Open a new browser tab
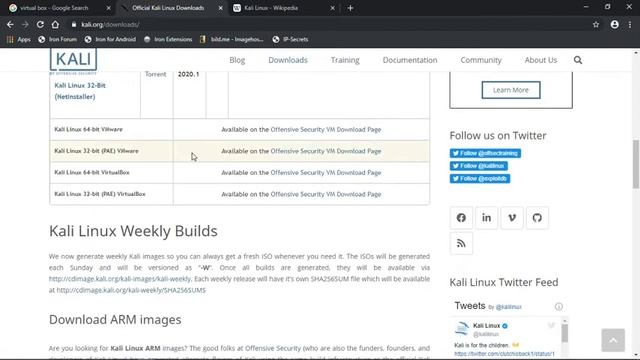 click(350, 8)
